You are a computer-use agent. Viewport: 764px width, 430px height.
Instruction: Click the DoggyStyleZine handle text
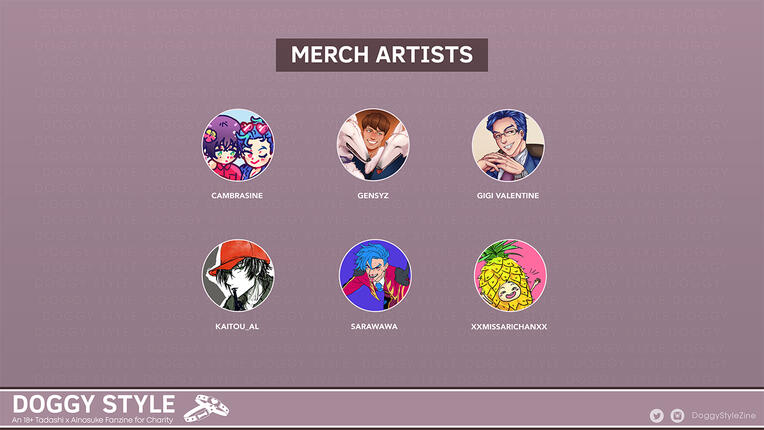pos(724,415)
